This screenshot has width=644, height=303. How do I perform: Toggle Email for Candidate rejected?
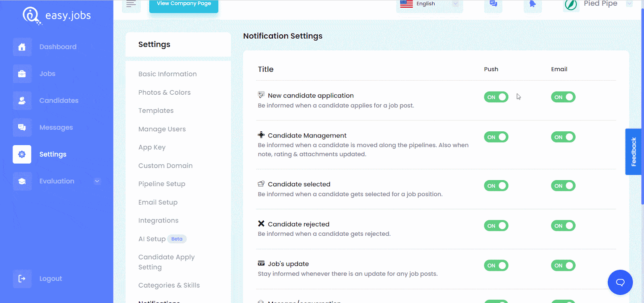tap(563, 226)
